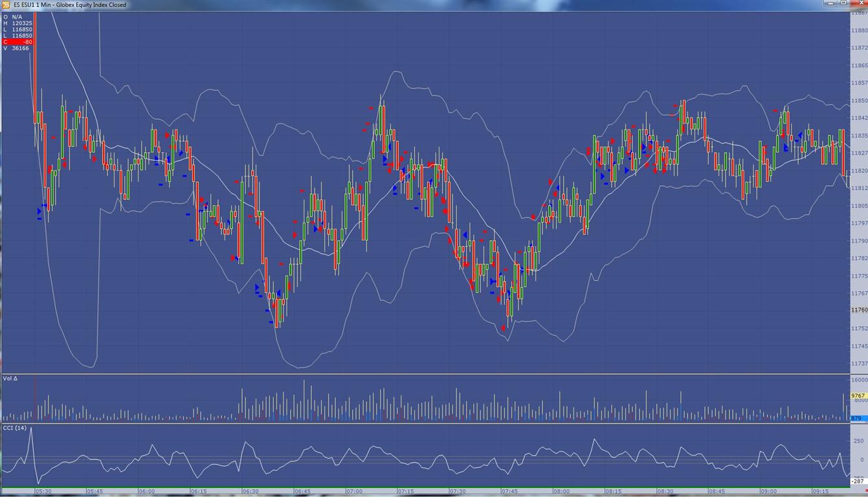Click the 06:00 label on time axis
The image size is (868, 497).
point(146,492)
